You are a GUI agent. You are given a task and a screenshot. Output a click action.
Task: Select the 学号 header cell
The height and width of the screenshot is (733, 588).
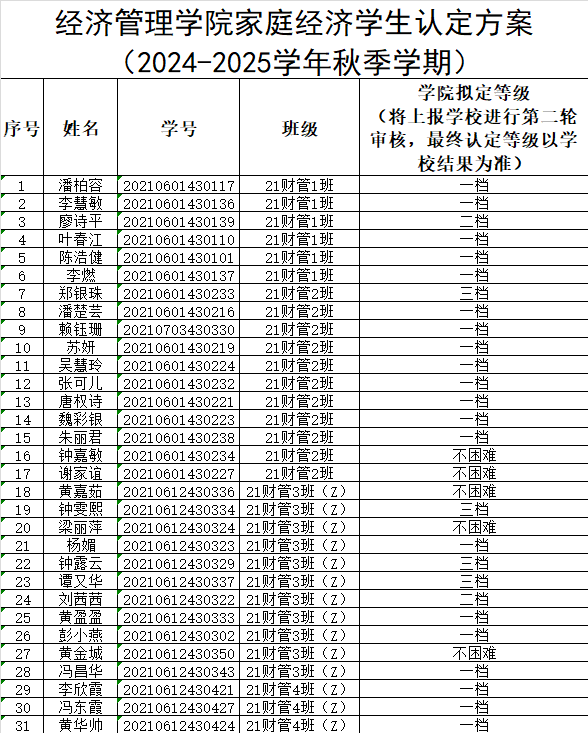click(x=179, y=128)
